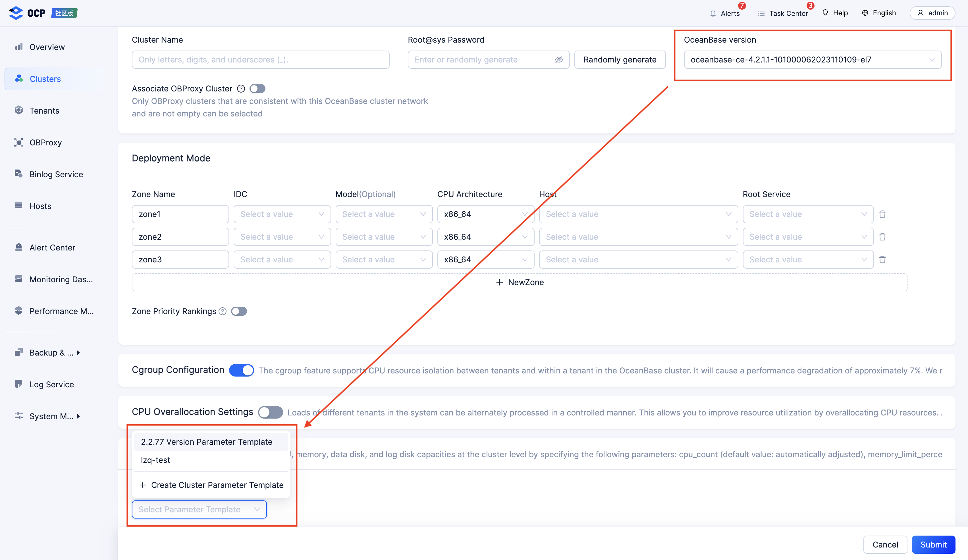Viewport: 968px width, 560px height.
Task: Click the Tenants sidebar icon
Action: [18, 110]
